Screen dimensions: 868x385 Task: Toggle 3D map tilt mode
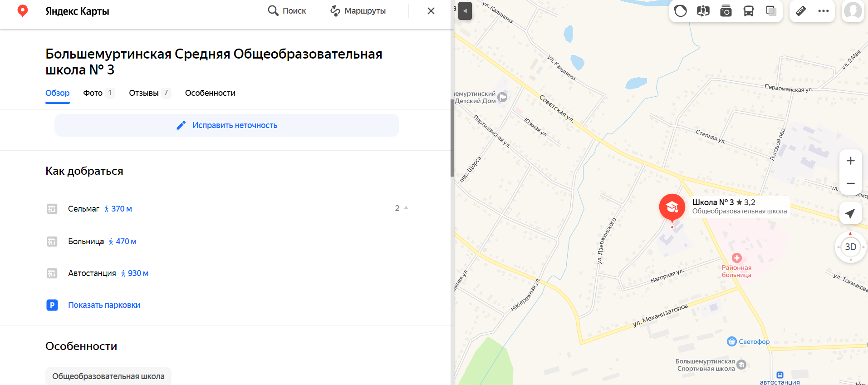point(851,247)
